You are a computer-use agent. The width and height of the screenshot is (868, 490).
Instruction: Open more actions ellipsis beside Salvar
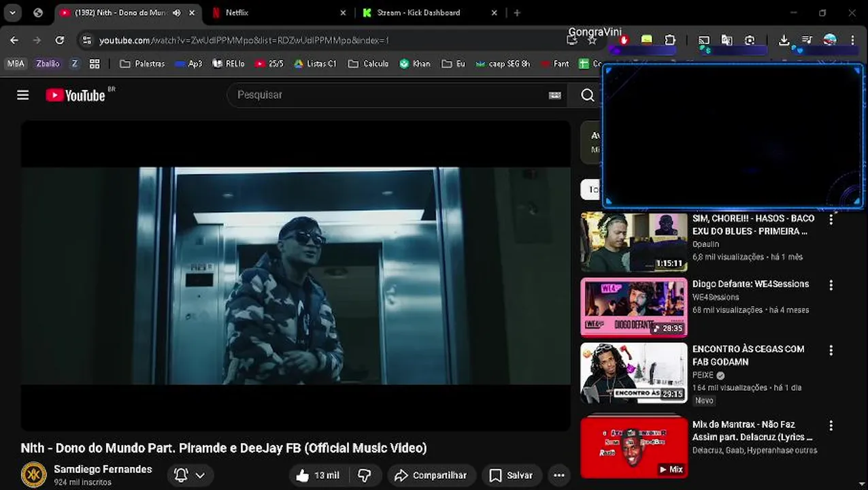[x=559, y=475]
